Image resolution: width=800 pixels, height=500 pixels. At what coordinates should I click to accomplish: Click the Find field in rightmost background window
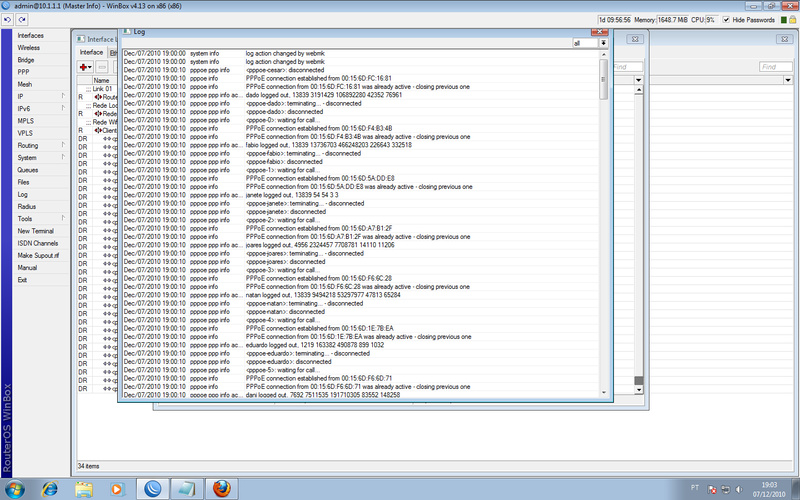click(x=776, y=67)
